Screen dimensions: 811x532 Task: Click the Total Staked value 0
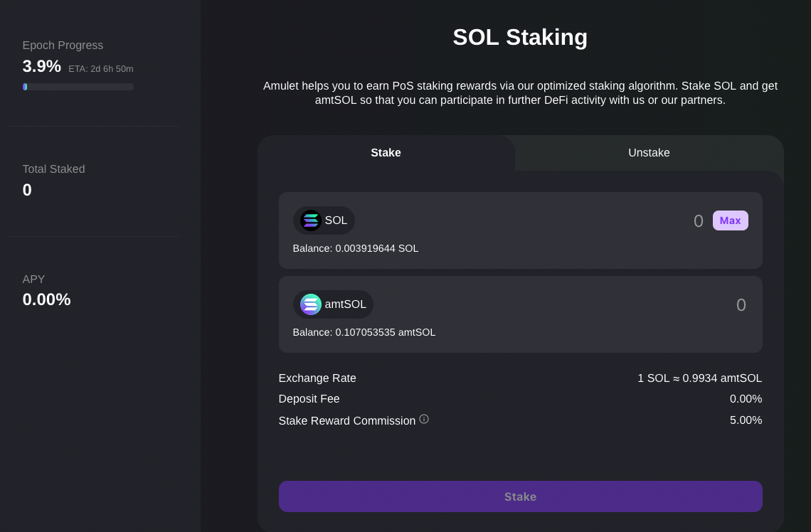click(28, 191)
